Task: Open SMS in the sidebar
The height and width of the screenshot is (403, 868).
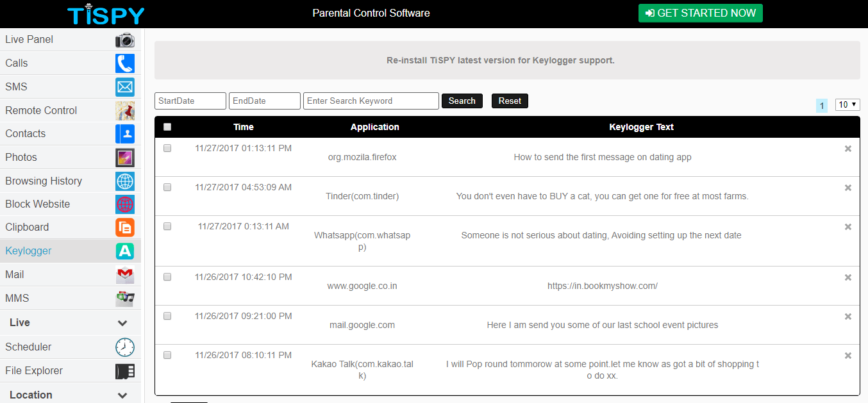Action: point(71,87)
